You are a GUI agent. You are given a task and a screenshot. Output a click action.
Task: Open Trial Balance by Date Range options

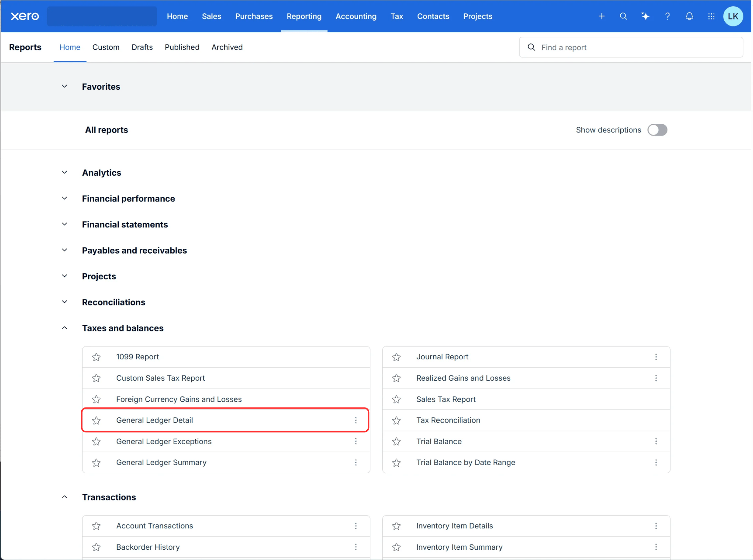point(656,462)
